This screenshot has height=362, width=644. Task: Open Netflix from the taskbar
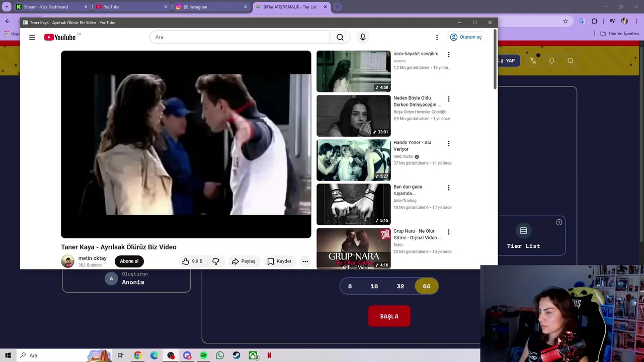(x=269, y=355)
